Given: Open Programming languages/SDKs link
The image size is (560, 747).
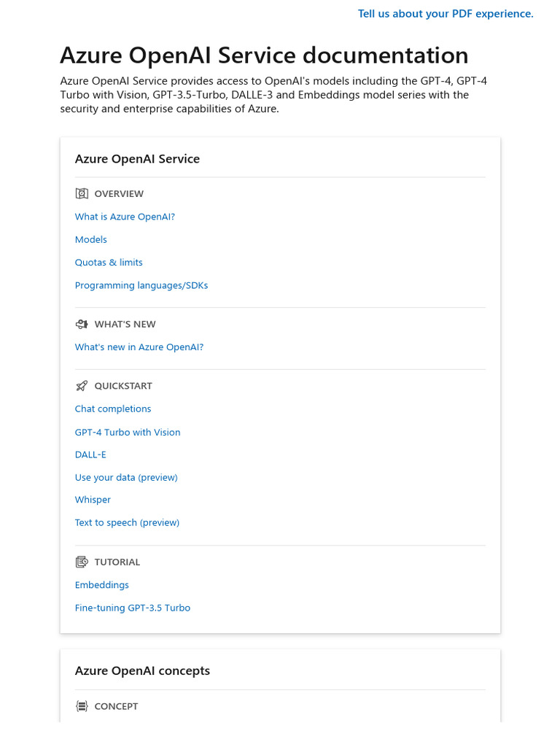Looking at the screenshot, I should [x=141, y=285].
